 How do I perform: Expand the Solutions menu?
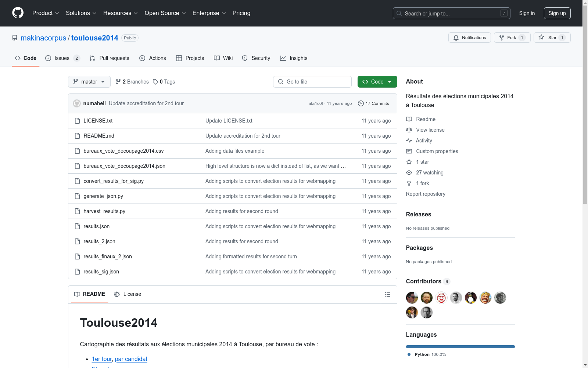81,13
